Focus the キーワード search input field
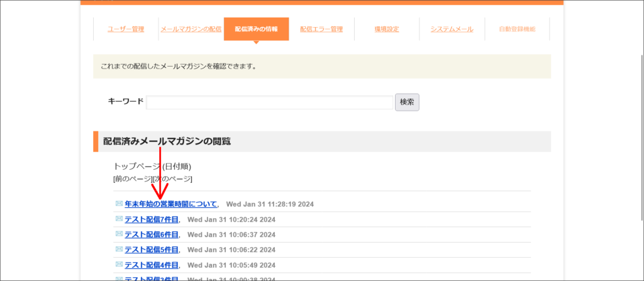This screenshot has width=644, height=281. [269, 102]
